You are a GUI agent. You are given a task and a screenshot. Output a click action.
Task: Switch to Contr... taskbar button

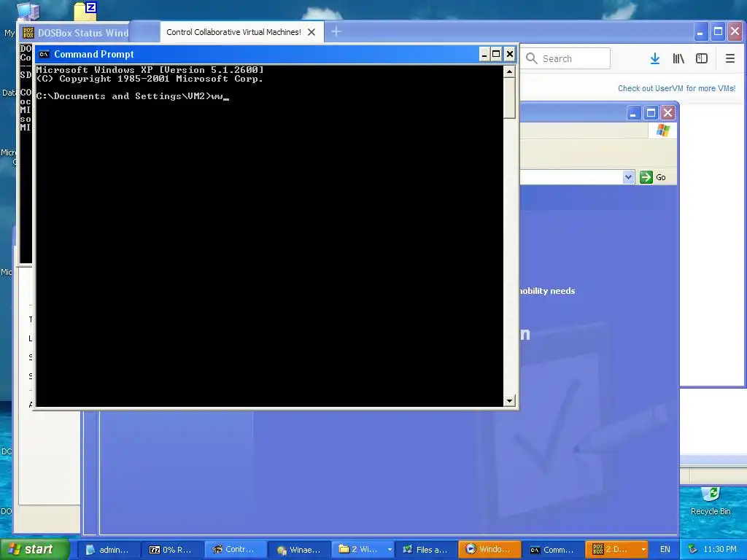point(236,550)
